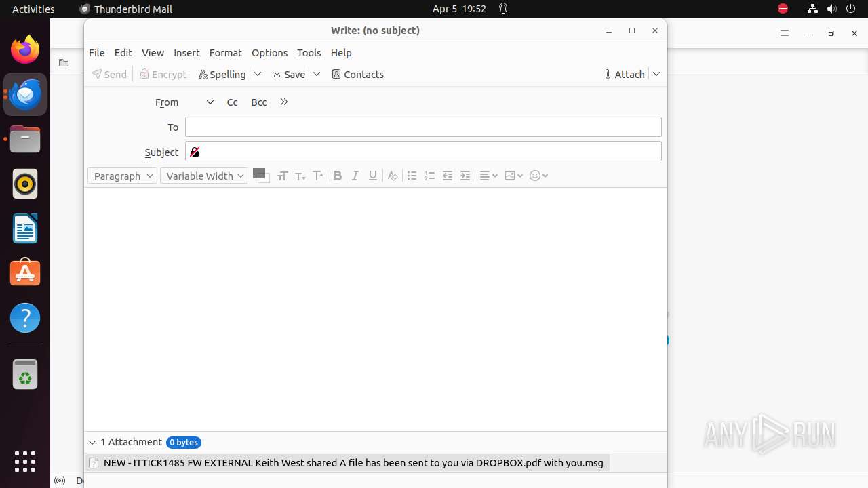Open the main Thunderbird window hamburger menu
The image size is (868, 488).
[x=785, y=33]
